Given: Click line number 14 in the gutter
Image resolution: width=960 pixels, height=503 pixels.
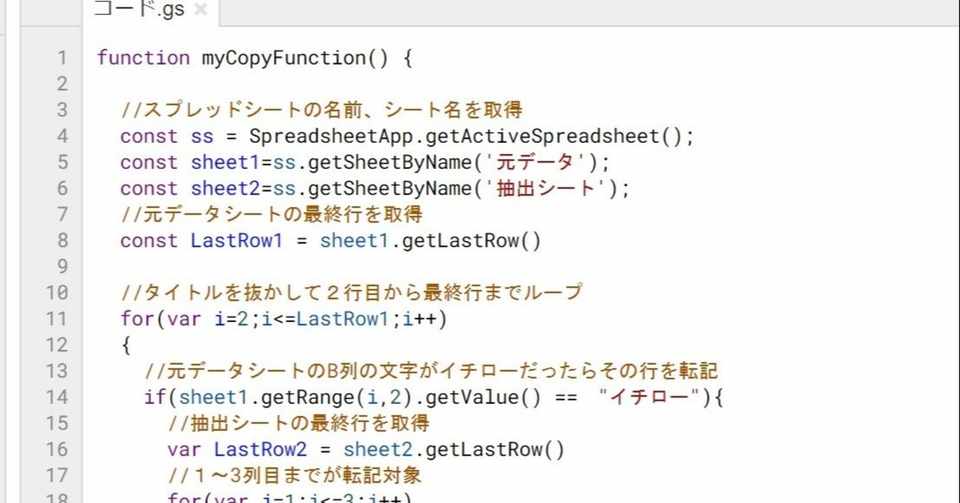Looking at the screenshot, I should coord(62,397).
